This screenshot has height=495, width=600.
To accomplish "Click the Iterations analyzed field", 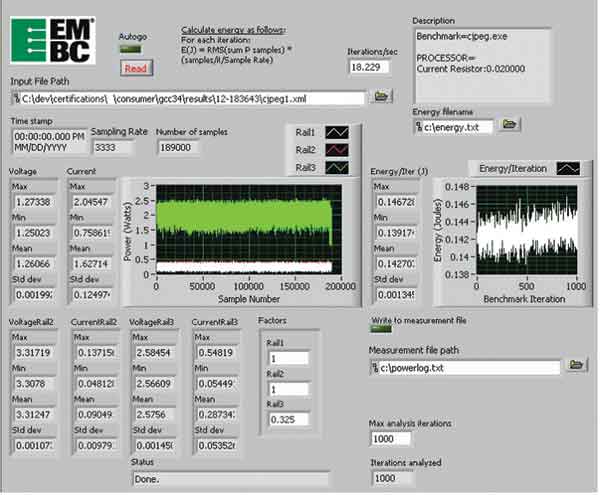I will [392, 479].
